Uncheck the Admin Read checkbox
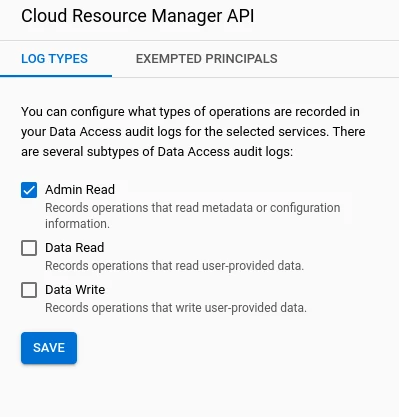The height and width of the screenshot is (417, 399). [29, 190]
